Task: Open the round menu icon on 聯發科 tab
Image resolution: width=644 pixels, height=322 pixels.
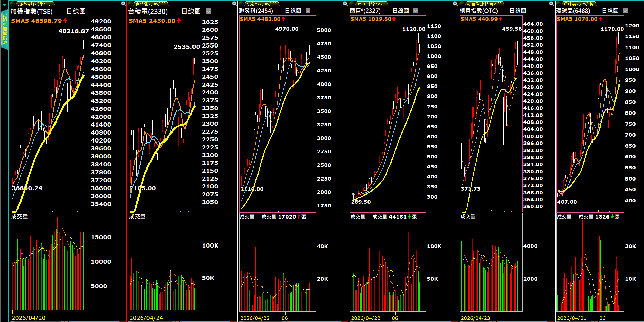Action: 241,4
